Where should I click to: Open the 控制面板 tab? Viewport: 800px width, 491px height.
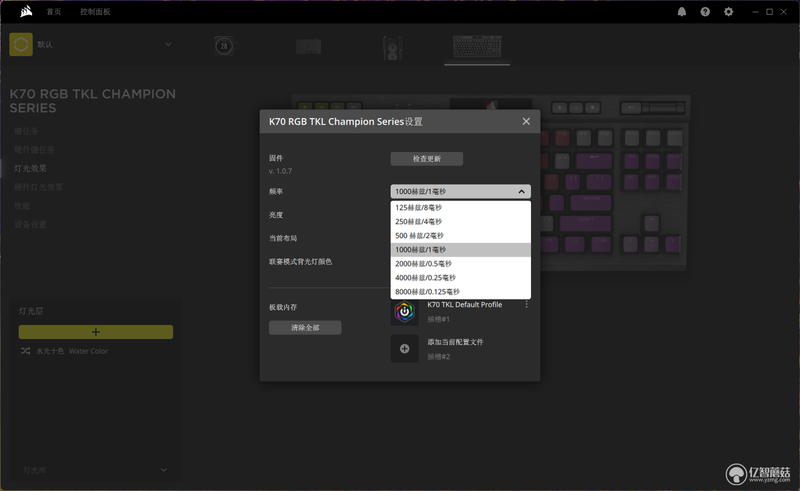point(95,12)
